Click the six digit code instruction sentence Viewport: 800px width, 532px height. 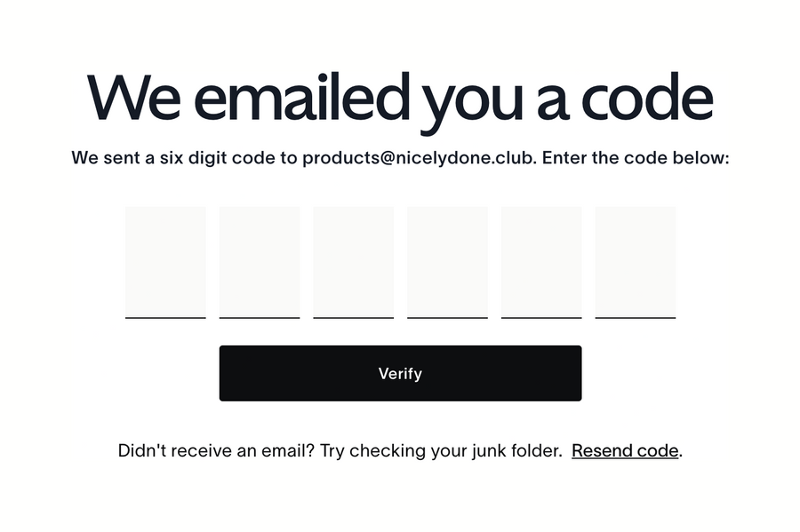point(400,157)
